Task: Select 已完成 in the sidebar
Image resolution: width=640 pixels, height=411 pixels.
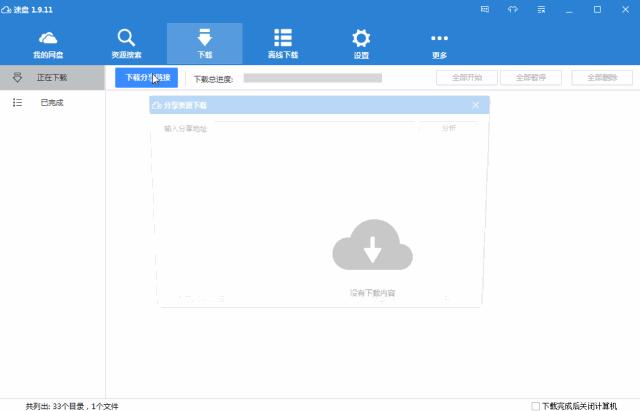Action: click(52, 102)
